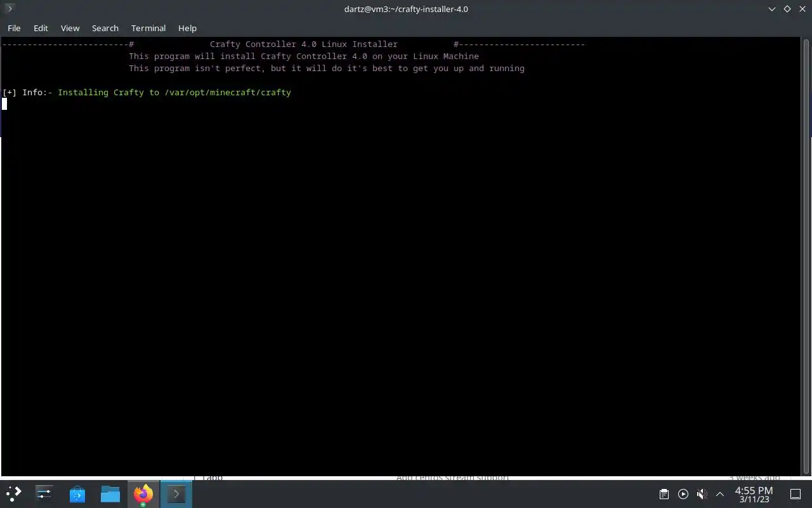Viewport: 812px width, 508px height.
Task: Open the application launcher in taskbar
Action: (x=14, y=493)
